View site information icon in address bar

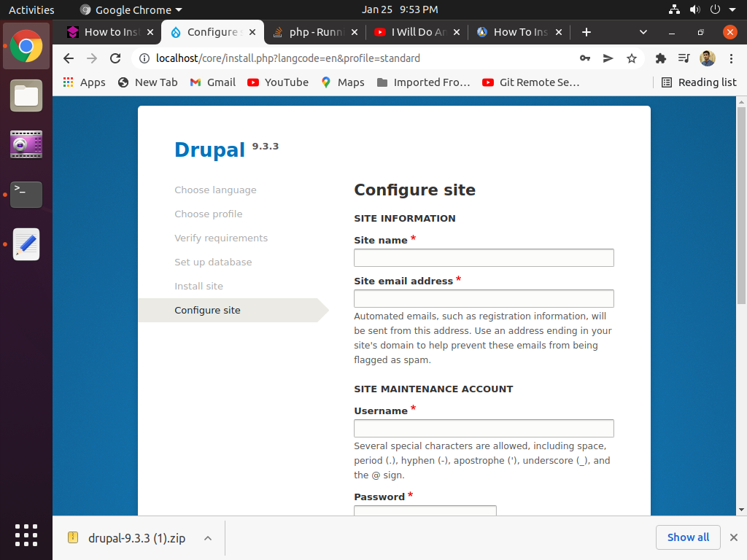tap(144, 58)
